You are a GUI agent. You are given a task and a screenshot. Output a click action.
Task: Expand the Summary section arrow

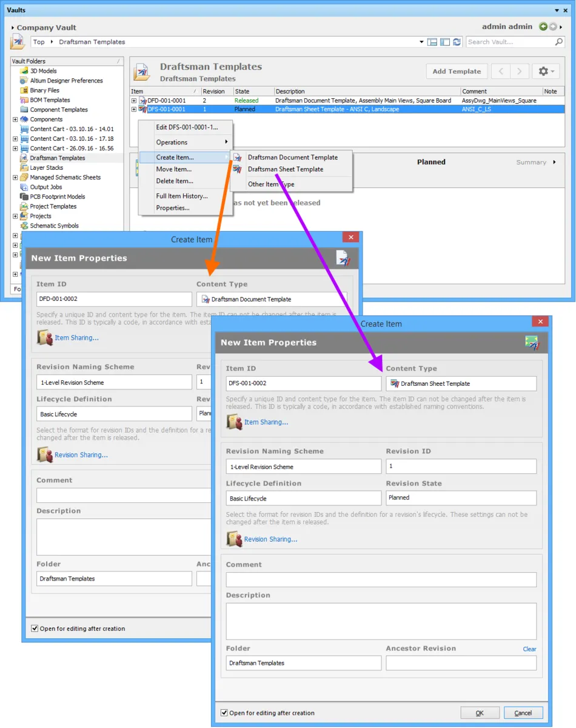(554, 162)
